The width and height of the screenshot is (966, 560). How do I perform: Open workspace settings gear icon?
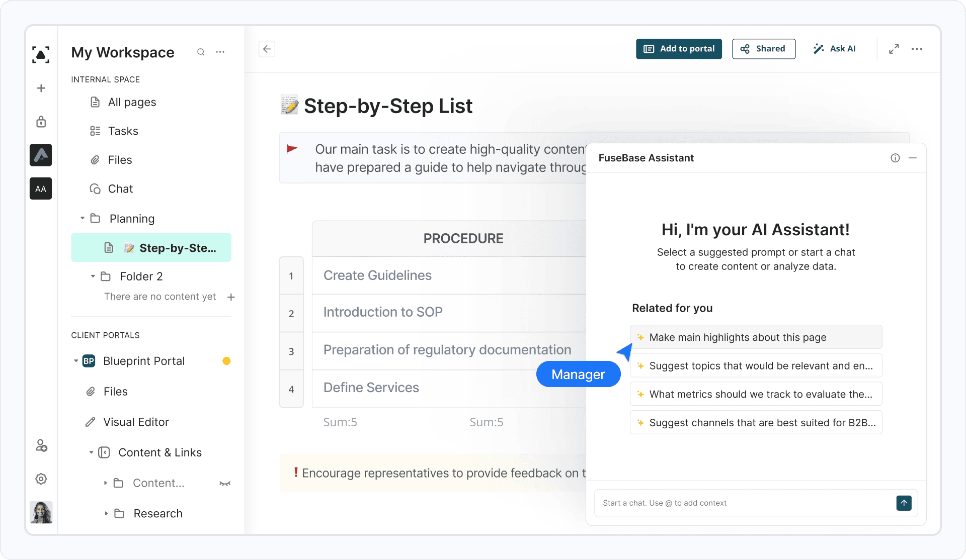point(41,479)
